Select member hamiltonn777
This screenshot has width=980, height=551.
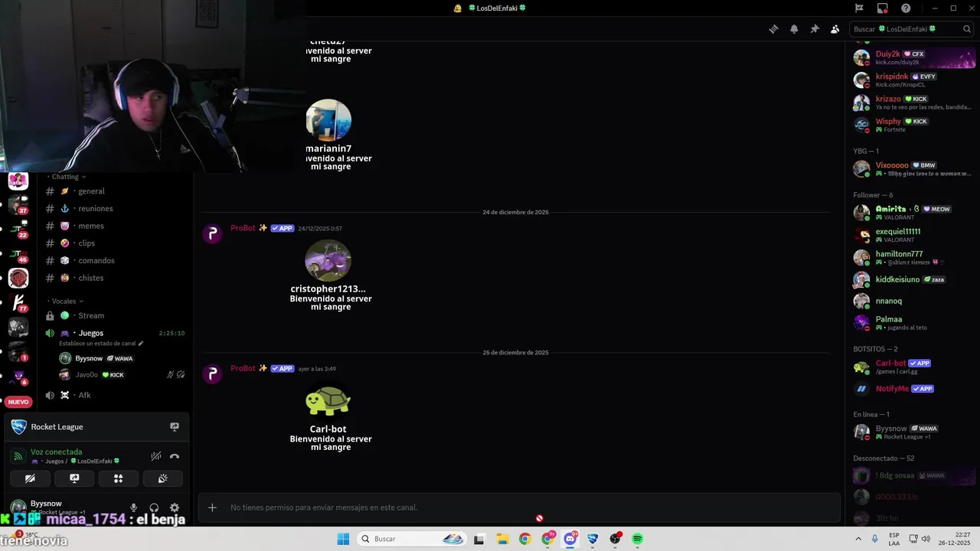(913, 257)
